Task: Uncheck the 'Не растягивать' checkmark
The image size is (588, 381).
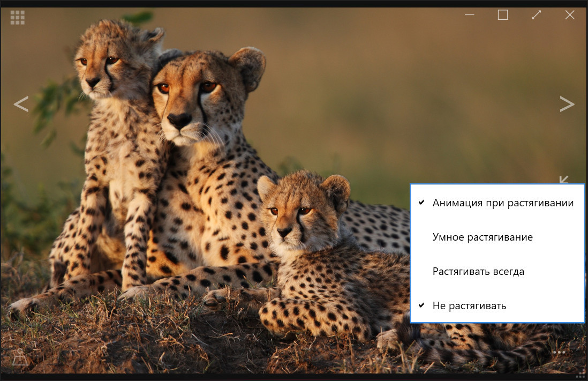Action: click(421, 305)
